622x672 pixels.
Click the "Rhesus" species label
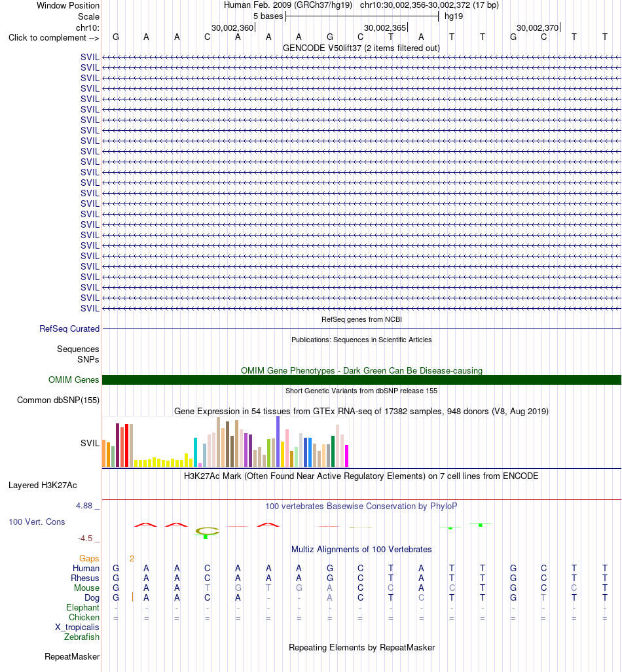tap(85, 578)
